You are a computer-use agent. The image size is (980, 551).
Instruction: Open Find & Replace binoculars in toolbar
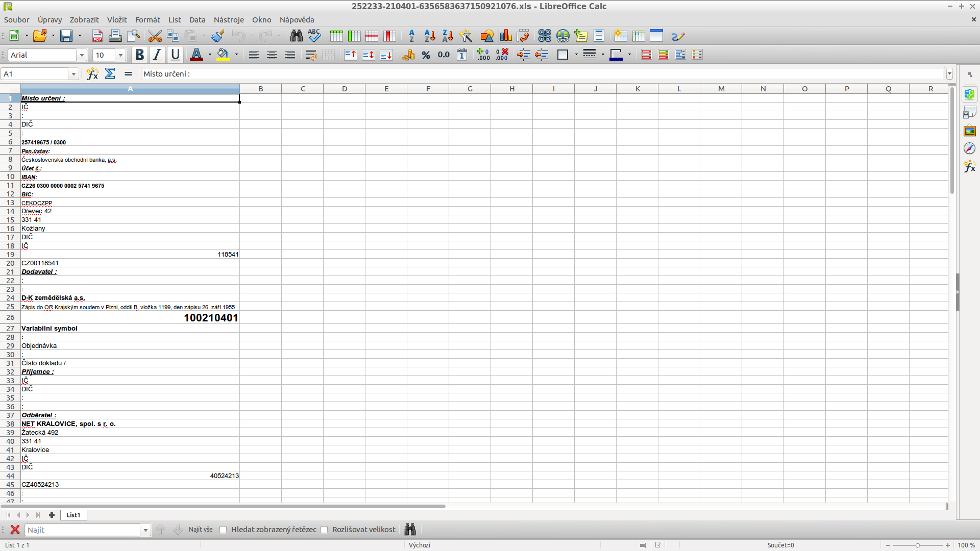coord(296,36)
